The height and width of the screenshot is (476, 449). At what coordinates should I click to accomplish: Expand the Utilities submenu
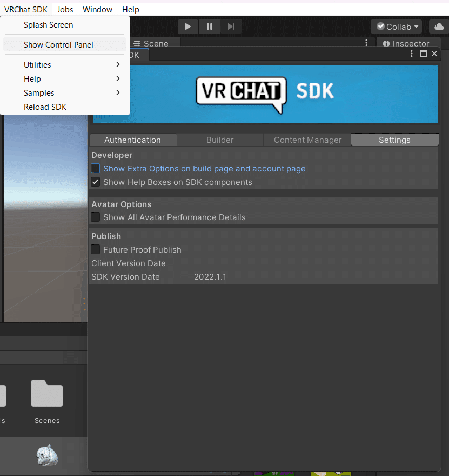pos(65,65)
